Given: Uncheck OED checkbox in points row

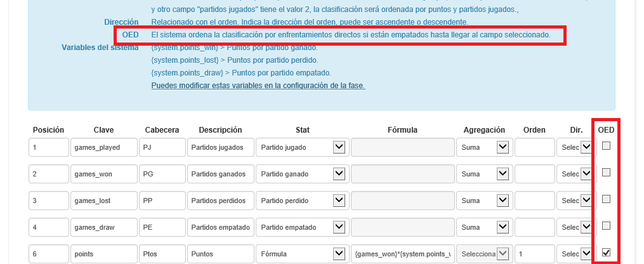Looking at the screenshot, I should pyautogui.click(x=606, y=253).
